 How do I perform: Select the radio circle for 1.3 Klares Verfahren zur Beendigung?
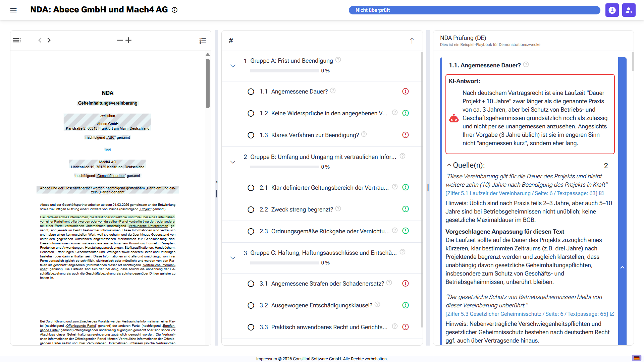point(251,135)
